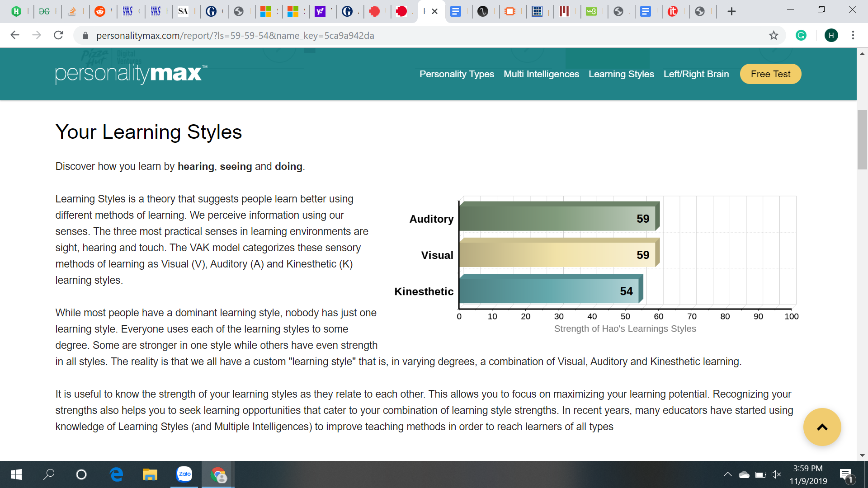Viewport: 868px width, 488px height.
Task: Click the scroll down arrow
Action: tap(862, 455)
